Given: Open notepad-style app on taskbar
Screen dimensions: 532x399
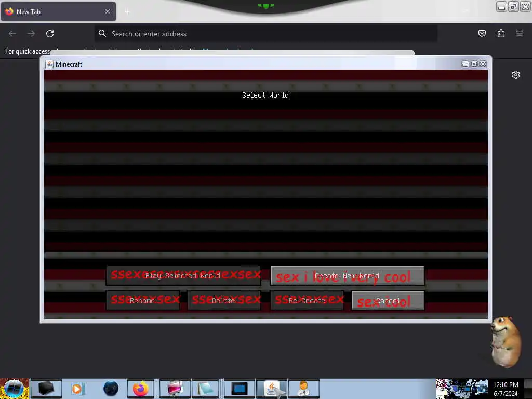Looking at the screenshot, I should [x=205, y=389].
